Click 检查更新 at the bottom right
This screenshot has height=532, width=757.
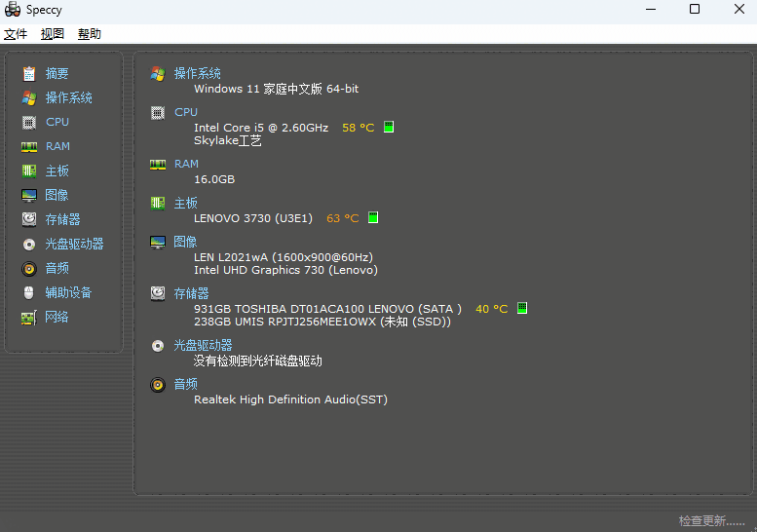(x=711, y=521)
